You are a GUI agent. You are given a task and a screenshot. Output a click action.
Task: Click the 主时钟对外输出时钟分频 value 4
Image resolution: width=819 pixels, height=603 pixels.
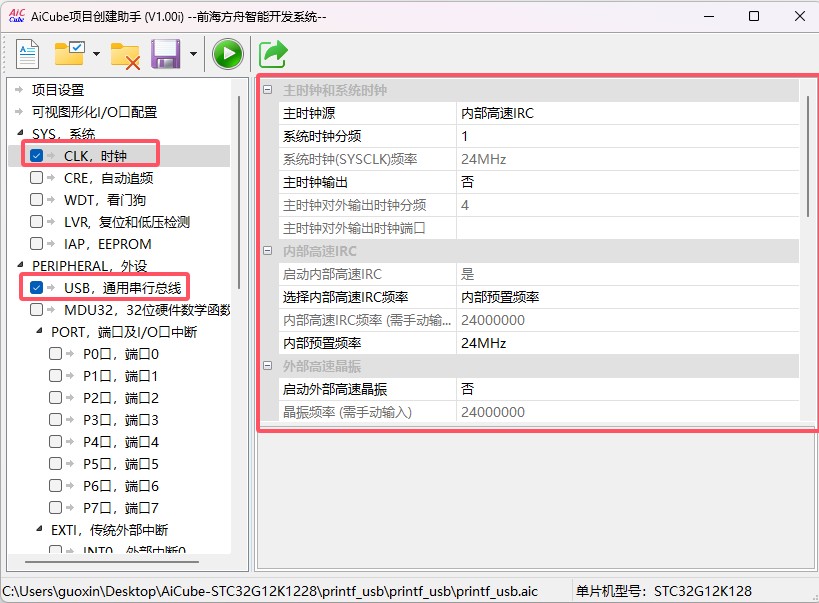(628, 205)
